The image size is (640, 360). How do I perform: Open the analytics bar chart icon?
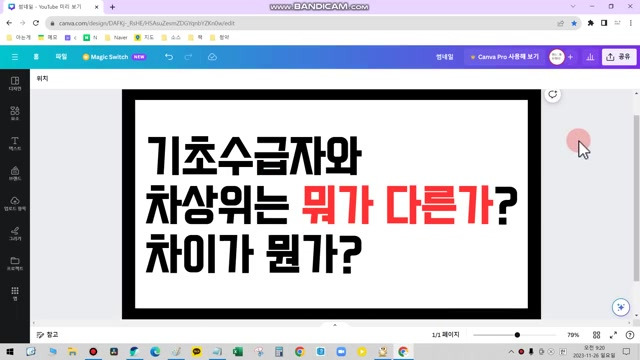(x=590, y=57)
